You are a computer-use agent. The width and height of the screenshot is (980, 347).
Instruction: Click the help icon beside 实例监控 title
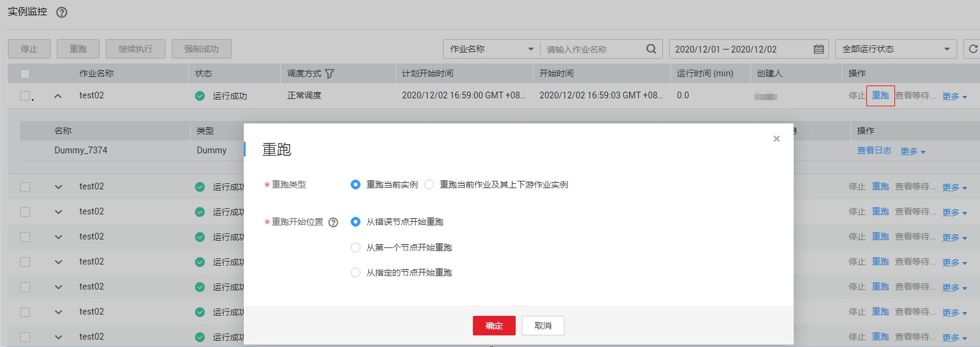[x=62, y=12]
